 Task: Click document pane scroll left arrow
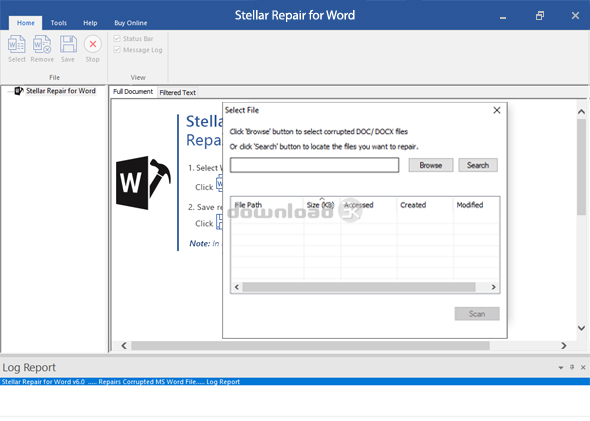click(124, 345)
